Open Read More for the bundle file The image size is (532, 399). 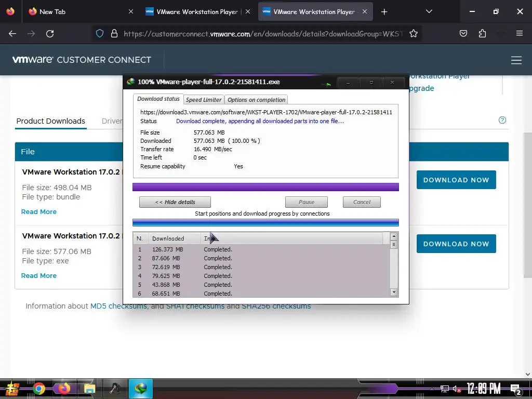coord(38,212)
